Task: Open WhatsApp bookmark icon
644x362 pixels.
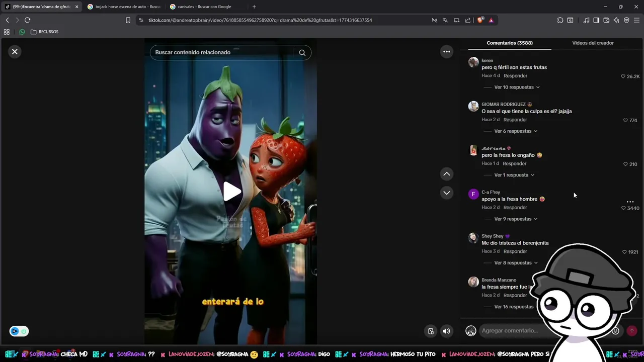Action: tap(22, 32)
